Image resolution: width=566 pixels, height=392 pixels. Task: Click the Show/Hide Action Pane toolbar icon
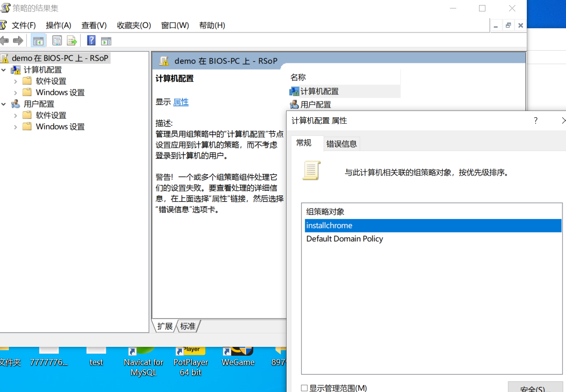[106, 41]
